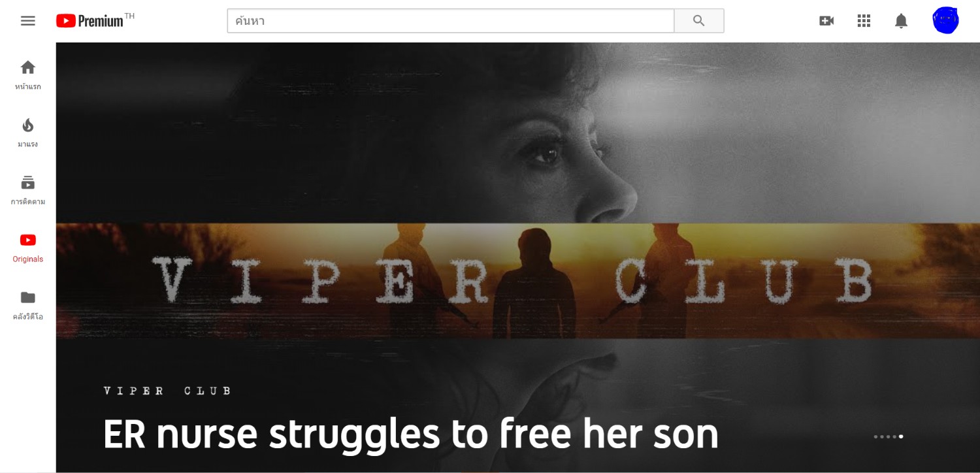Open Trending (มาแรง) flame icon
Viewport: 980px width, 473px height.
pos(28,133)
